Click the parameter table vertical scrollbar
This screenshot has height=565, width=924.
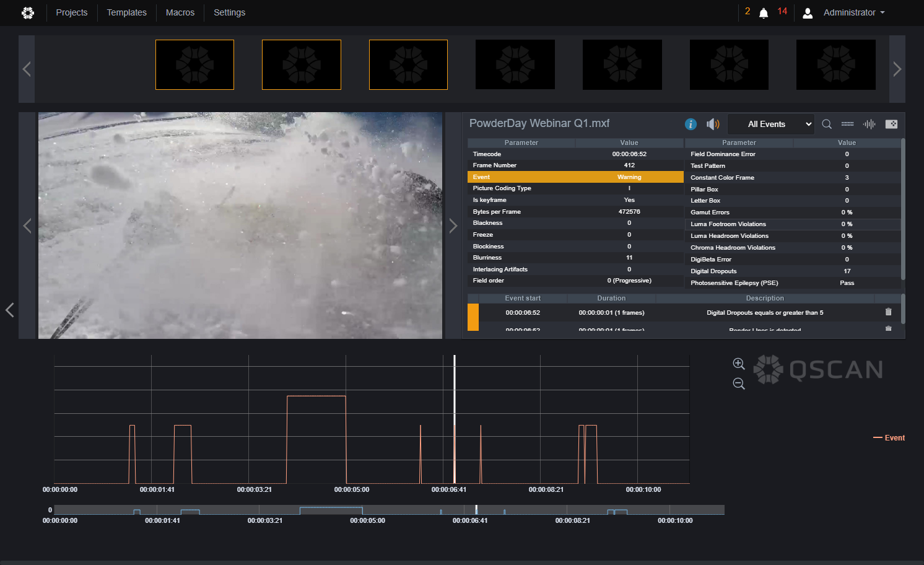[x=903, y=211]
